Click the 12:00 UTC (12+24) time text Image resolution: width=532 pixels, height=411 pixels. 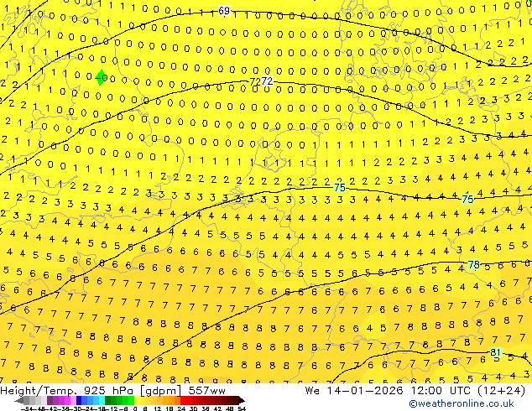pos(468,391)
